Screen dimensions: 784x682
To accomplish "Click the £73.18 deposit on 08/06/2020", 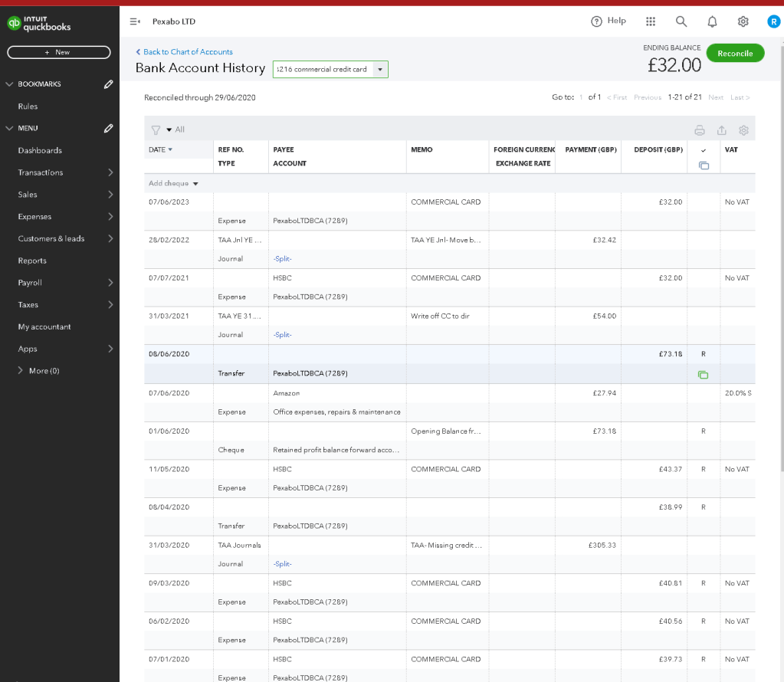I will pos(671,354).
